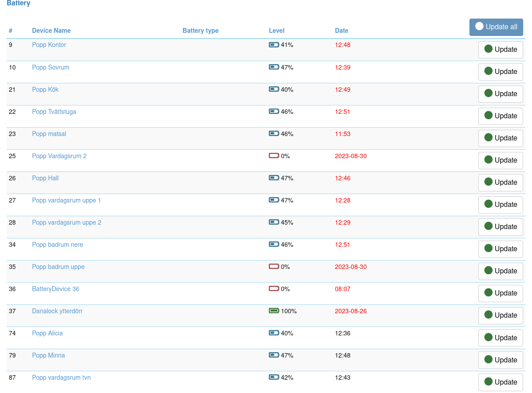The height and width of the screenshot is (393, 532).
Task: Click empty battery icon for BatteryDevice 36
Action: (x=274, y=289)
